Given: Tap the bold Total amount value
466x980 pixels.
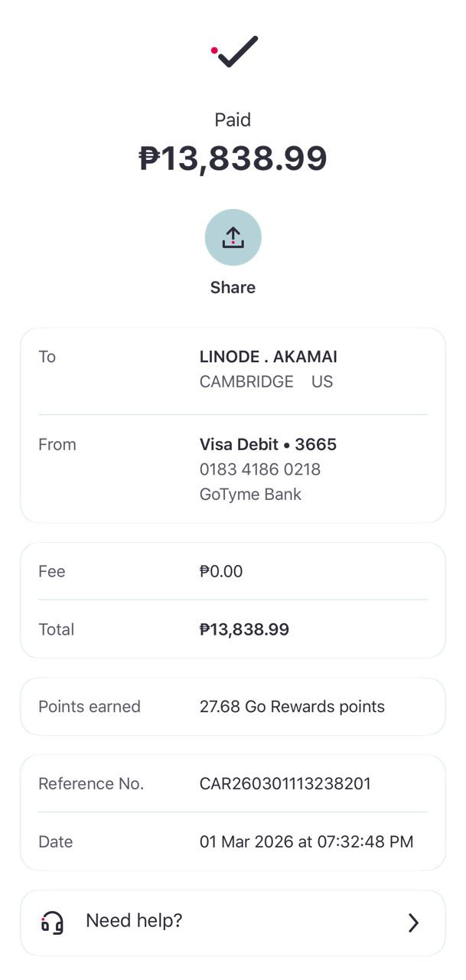Looking at the screenshot, I should (x=244, y=630).
